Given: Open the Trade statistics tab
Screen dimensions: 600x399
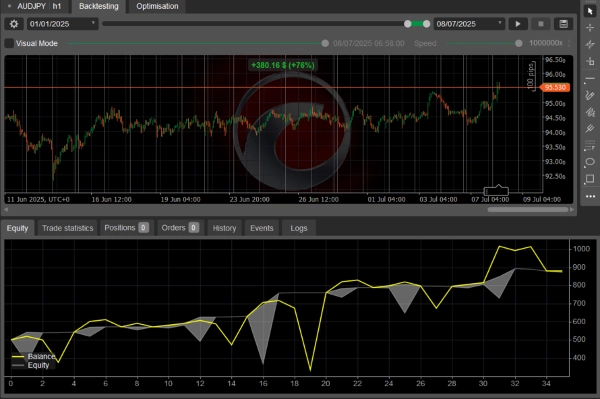Looking at the screenshot, I should pyautogui.click(x=68, y=228).
